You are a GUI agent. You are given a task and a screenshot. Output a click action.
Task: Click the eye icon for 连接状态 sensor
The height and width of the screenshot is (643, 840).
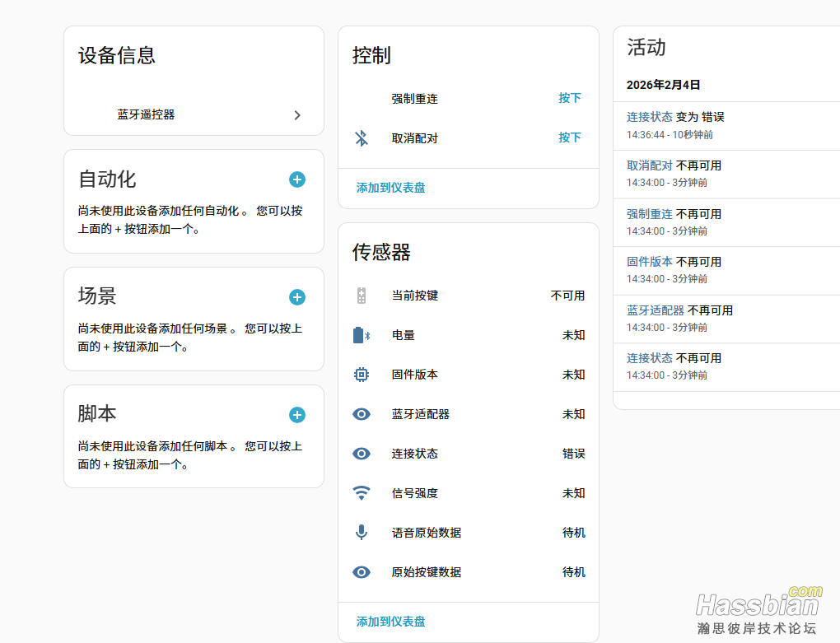point(362,454)
